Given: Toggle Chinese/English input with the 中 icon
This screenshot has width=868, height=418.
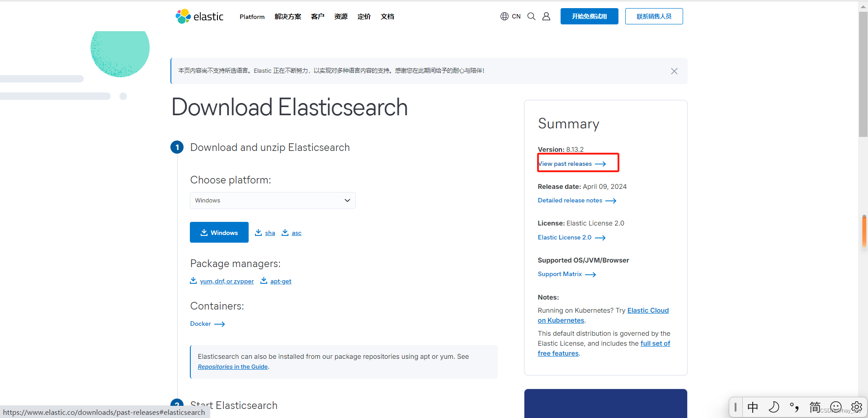Looking at the screenshot, I should pyautogui.click(x=753, y=407).
